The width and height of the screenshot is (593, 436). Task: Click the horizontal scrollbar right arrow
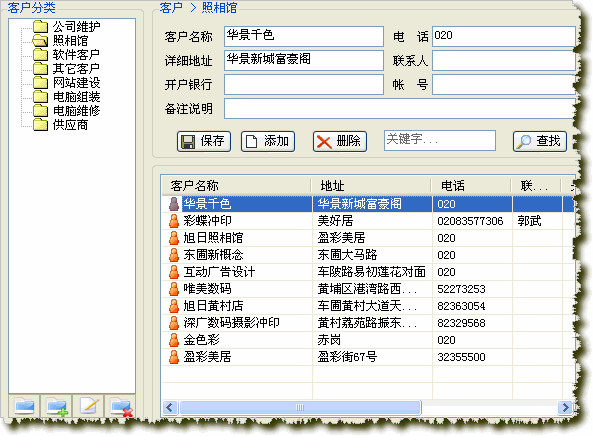pos(565,407)
